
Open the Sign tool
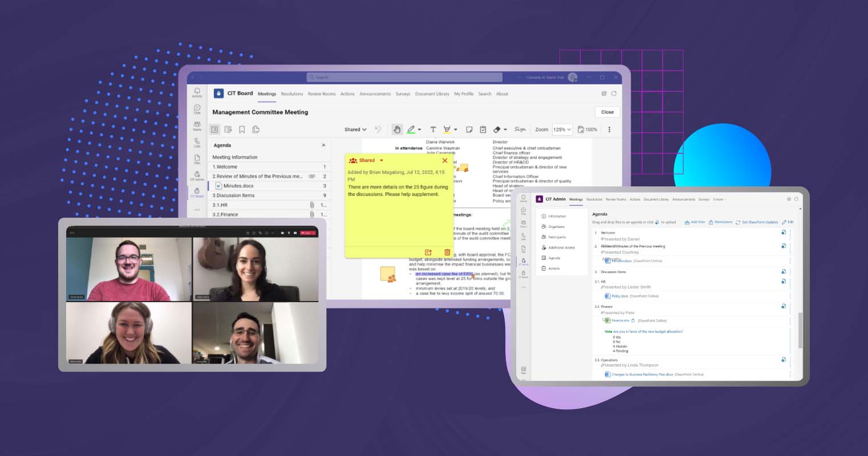pyautogui.click(x=521, y=129)
